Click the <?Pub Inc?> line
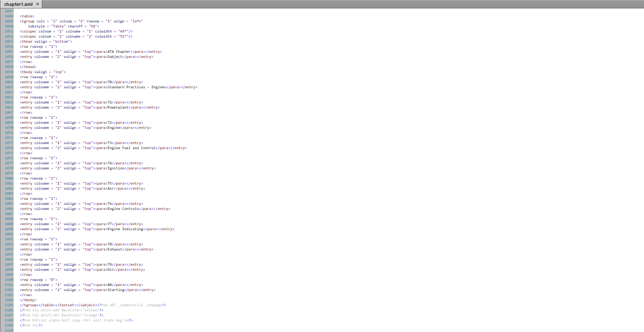 31,325
